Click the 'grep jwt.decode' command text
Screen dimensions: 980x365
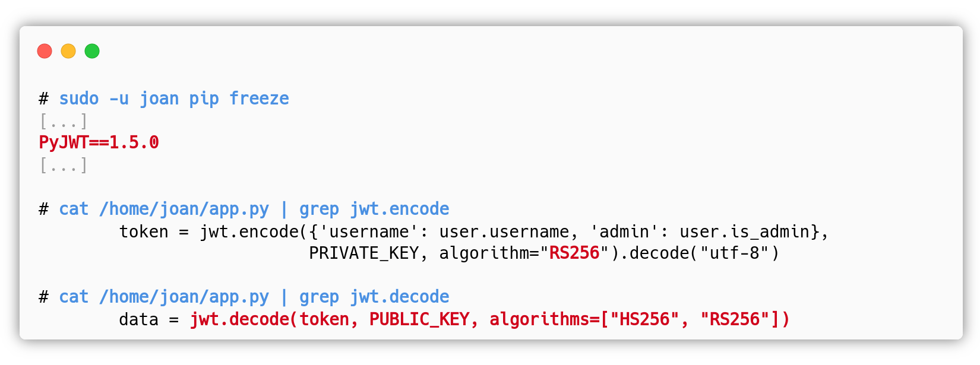[374, 297]
